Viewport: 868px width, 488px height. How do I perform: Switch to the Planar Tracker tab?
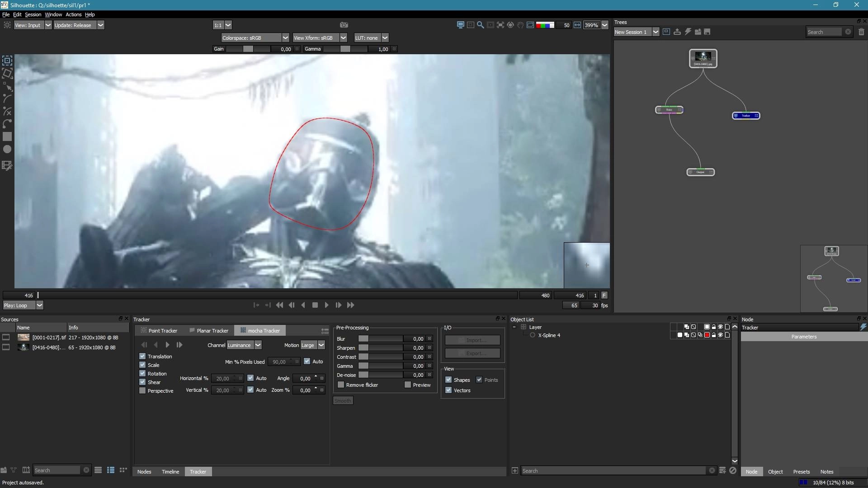click(x=209, y=331)
